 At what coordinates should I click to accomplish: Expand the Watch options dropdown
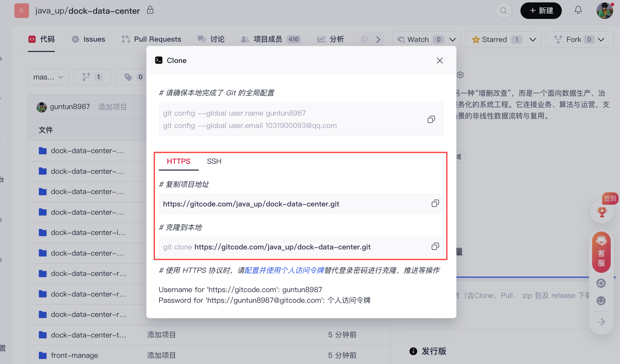point(453,40)
